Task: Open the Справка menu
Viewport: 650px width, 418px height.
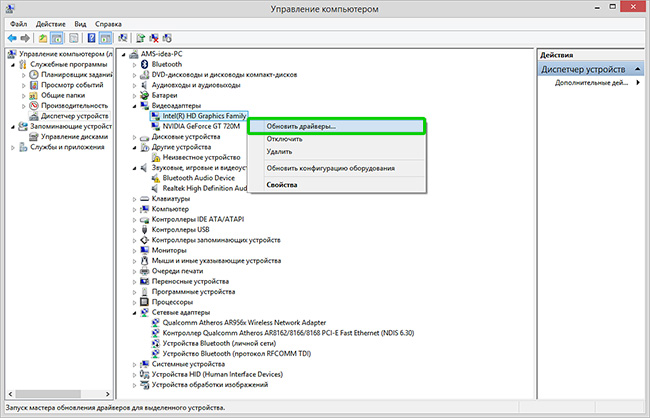Action: (x=108, y=24)
